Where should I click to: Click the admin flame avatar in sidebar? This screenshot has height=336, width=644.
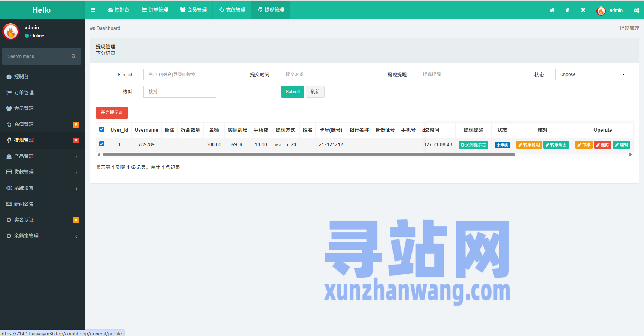click(x=11, y=32)
